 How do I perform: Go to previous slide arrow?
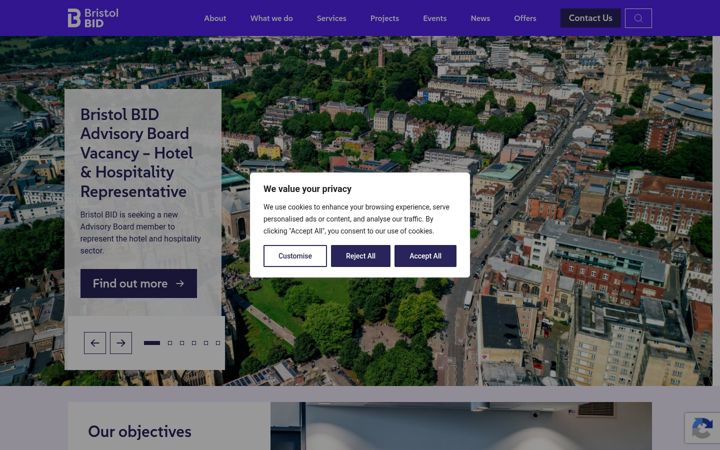pyautogui.click(x=95, y=343)
